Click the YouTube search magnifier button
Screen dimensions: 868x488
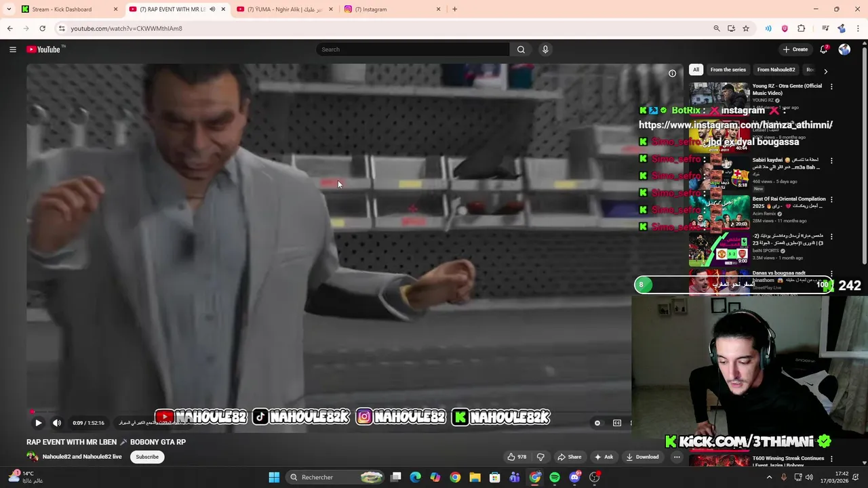tap(521, 49)
